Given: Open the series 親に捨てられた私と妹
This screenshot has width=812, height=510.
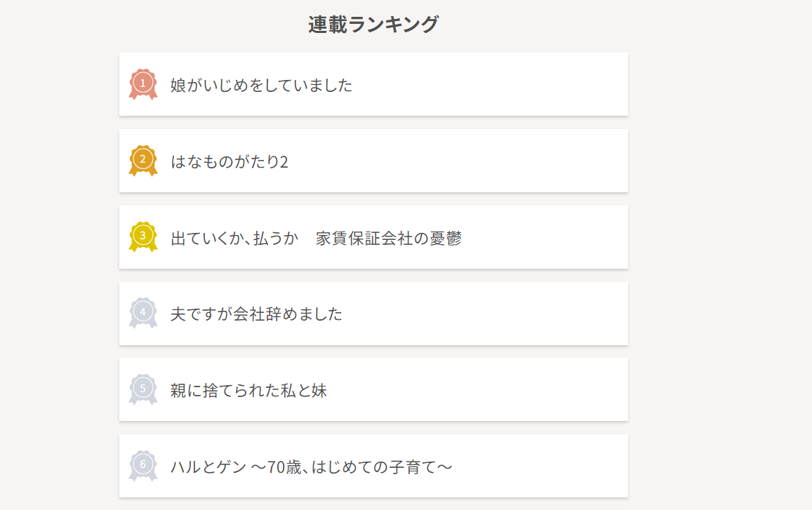Looking at the screenshot, I should [248, 391].
